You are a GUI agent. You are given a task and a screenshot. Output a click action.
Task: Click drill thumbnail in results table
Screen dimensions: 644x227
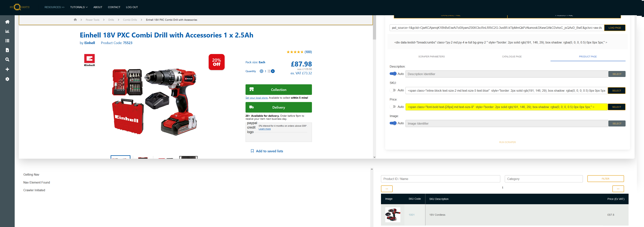pos(392,215)
